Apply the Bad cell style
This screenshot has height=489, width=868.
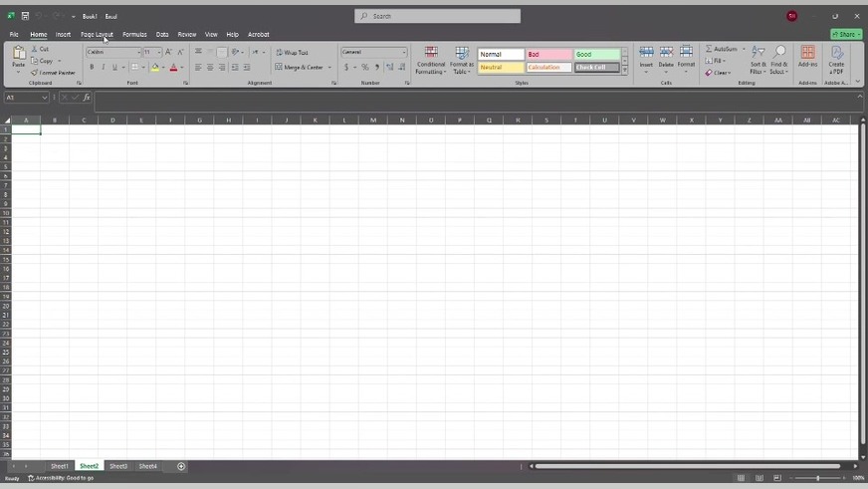pyautogui.click(x=548, y=54)
